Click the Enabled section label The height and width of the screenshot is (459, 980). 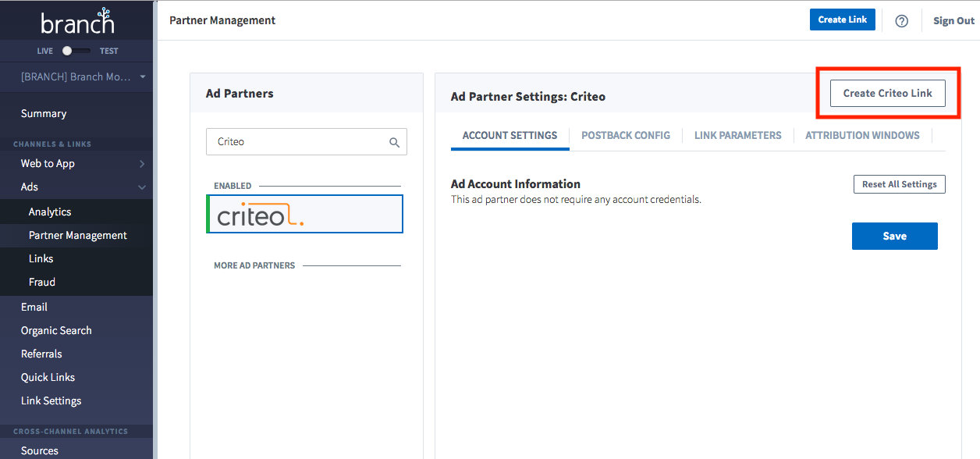(233, 186)
